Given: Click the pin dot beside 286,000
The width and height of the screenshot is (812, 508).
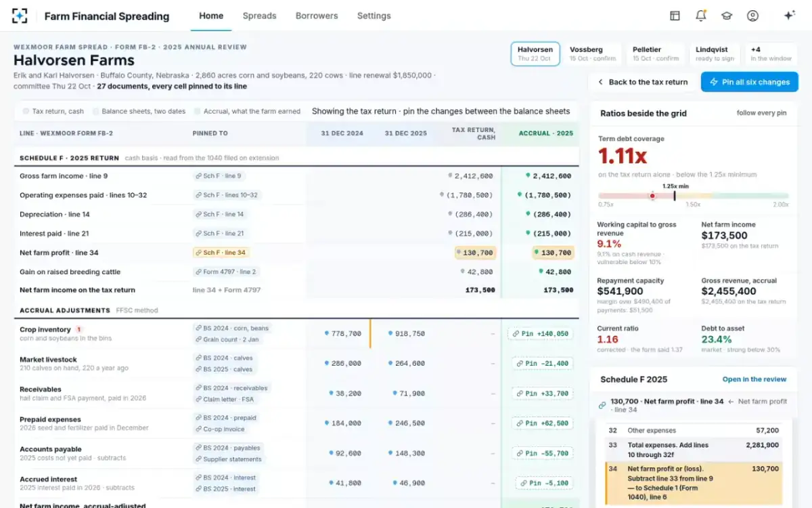Looking at the screenshot, I should [x=327, y=363].
